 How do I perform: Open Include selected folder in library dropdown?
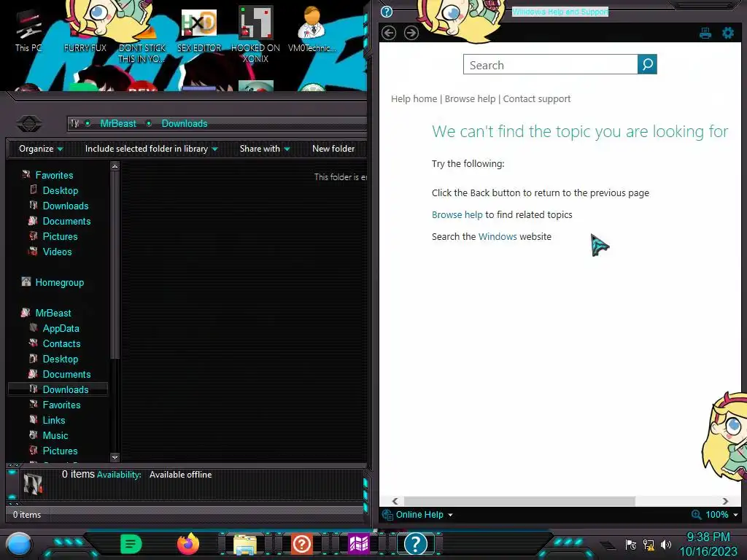click(x=151, y=149)
